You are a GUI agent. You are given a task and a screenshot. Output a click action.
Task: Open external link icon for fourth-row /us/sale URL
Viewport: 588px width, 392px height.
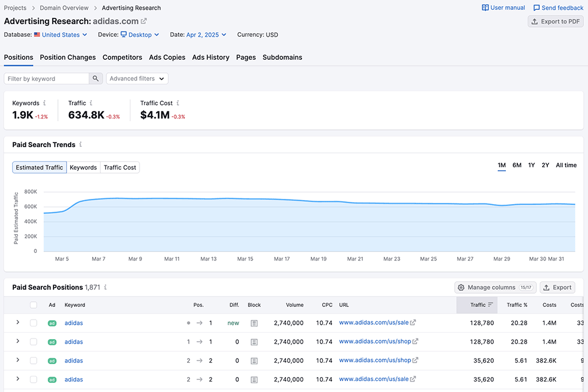coord(413,379)
